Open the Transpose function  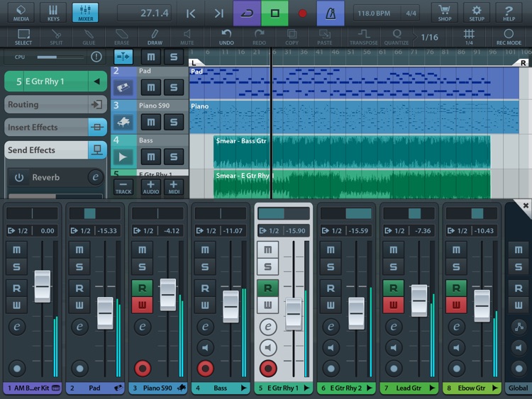[364, 37]
